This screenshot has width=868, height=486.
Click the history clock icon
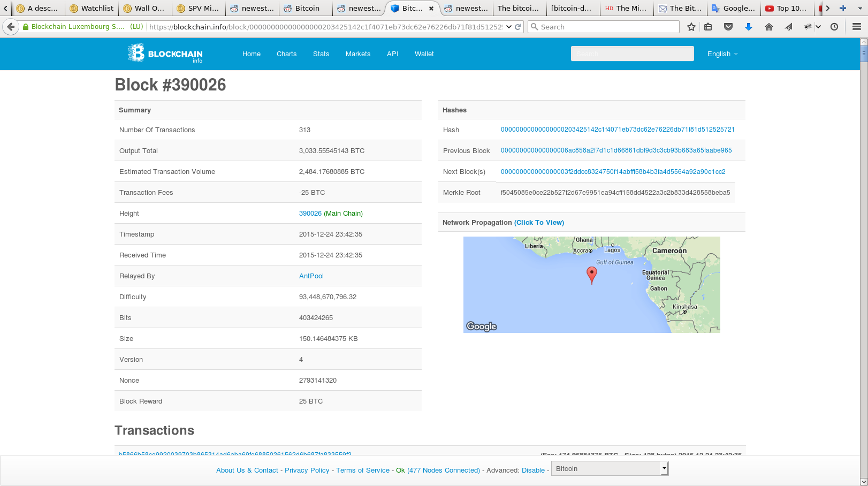coord(834,27)
